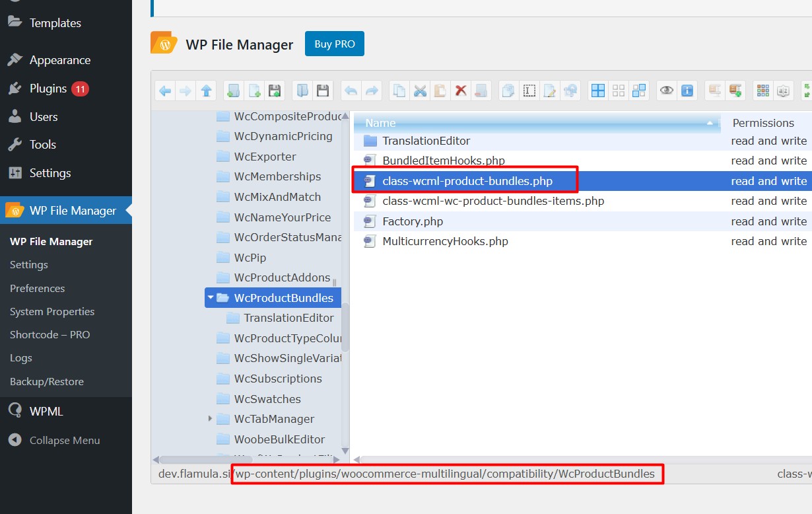Go up to parent directory arrow

(x=207, y=91)
